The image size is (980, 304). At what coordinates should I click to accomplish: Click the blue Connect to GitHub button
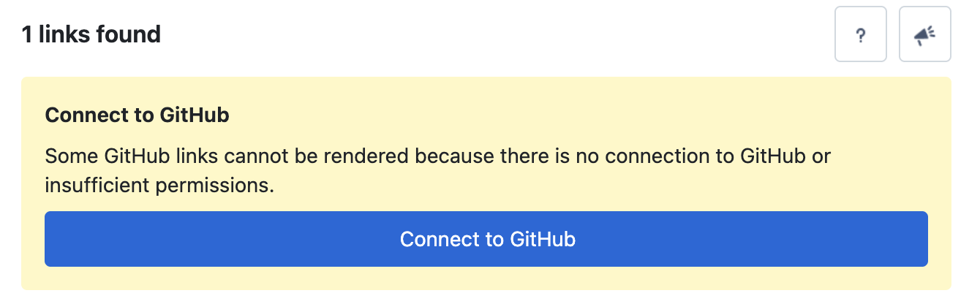[486, 239]
